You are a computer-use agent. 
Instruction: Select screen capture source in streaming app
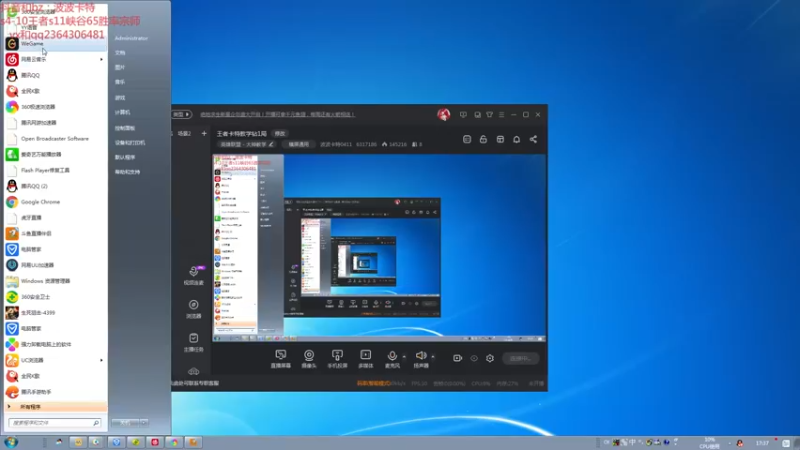[281, 359]
